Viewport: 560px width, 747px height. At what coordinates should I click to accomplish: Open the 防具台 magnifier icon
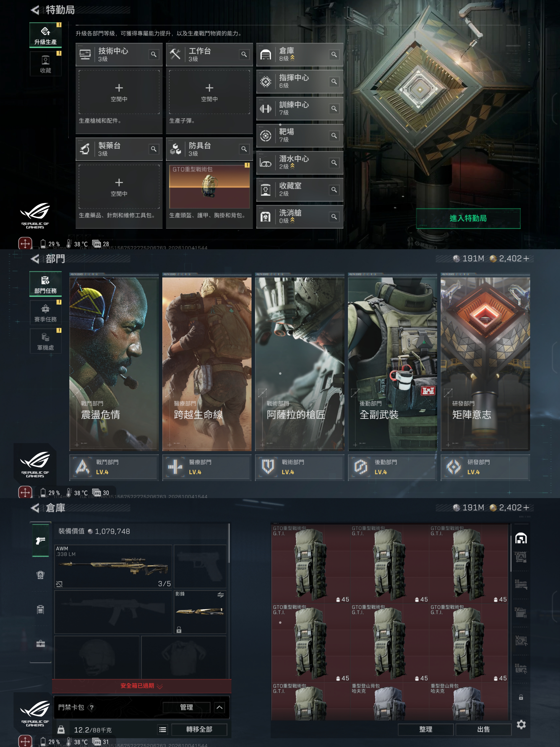(244, 149)
